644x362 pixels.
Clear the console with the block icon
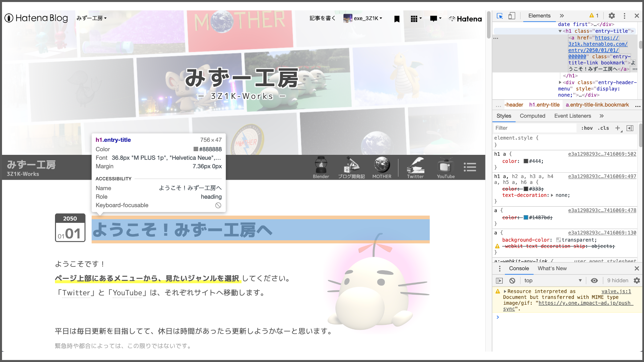(512, 281)
